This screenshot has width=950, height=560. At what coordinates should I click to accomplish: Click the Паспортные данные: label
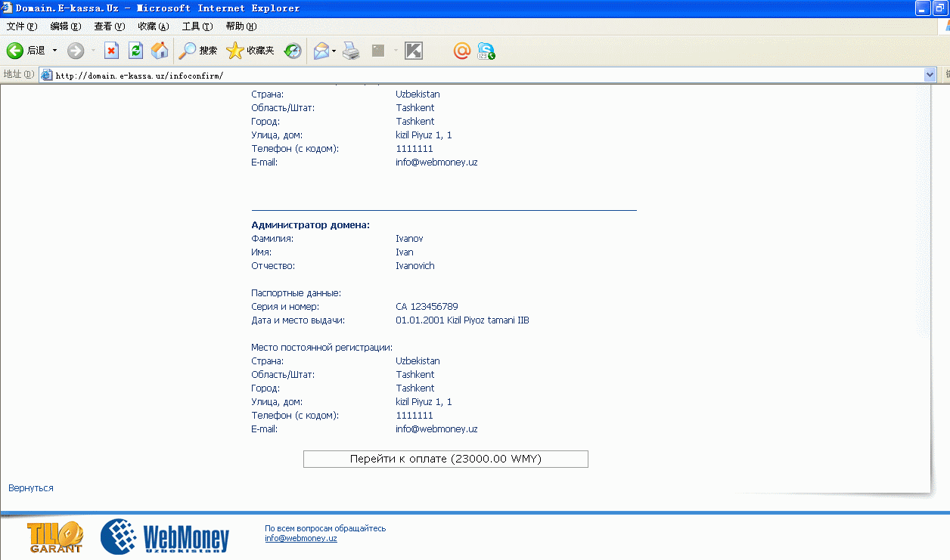coord(296,293)
